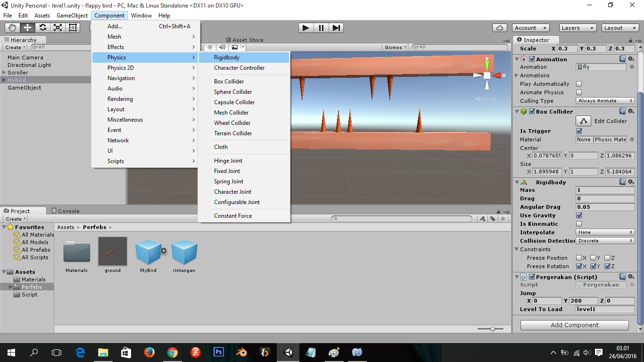Select Hinge Joint menu entry

pos(244,161)
